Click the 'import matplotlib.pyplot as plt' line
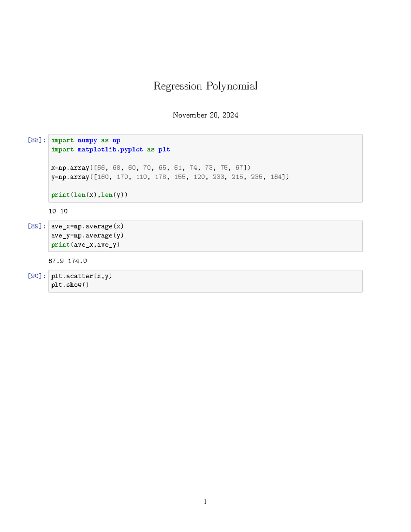 click(111, 150)
